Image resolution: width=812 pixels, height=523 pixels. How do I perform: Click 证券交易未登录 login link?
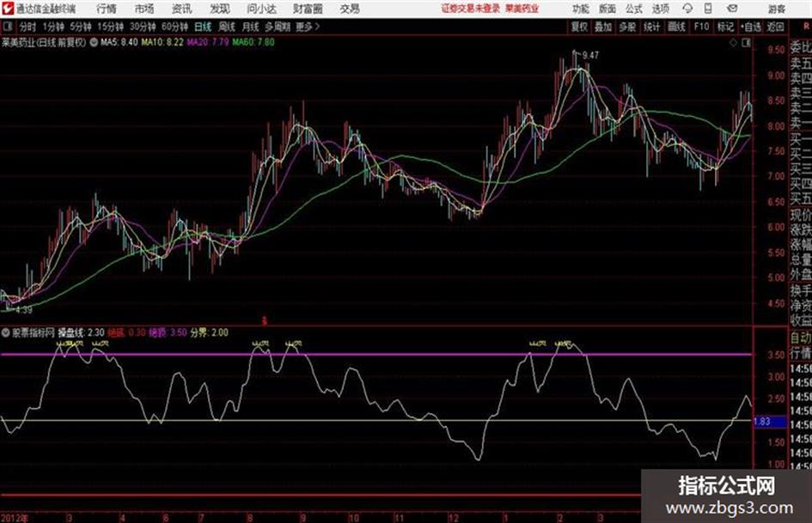pyautogui.click(x=471, y=9)
